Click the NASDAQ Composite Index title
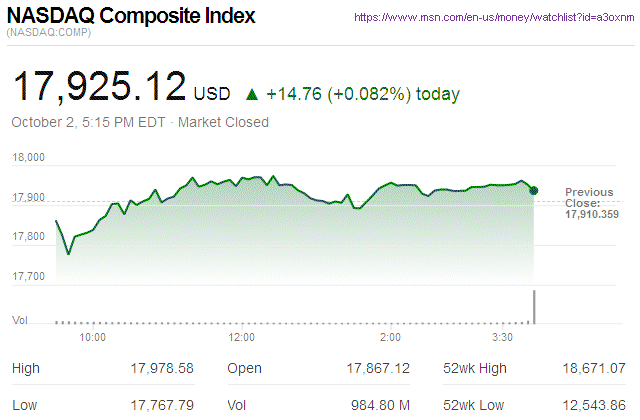Screen dimensions: 640x420 pos(131,16)
